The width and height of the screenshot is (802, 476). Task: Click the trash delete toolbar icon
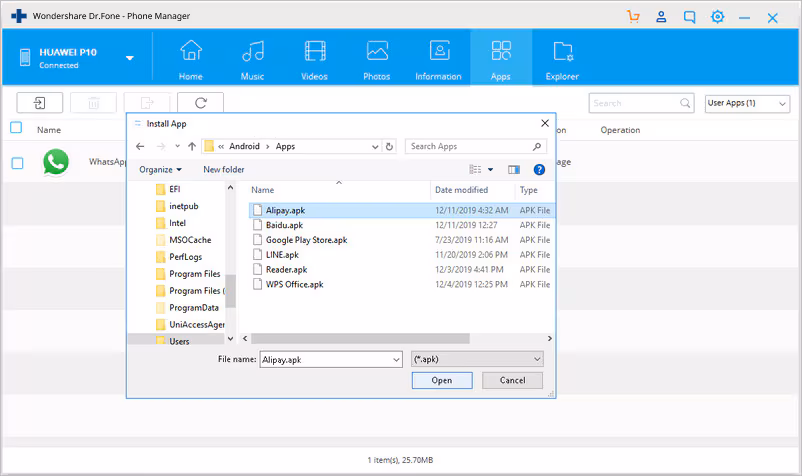pyautogui.click(x=94, y=103)
